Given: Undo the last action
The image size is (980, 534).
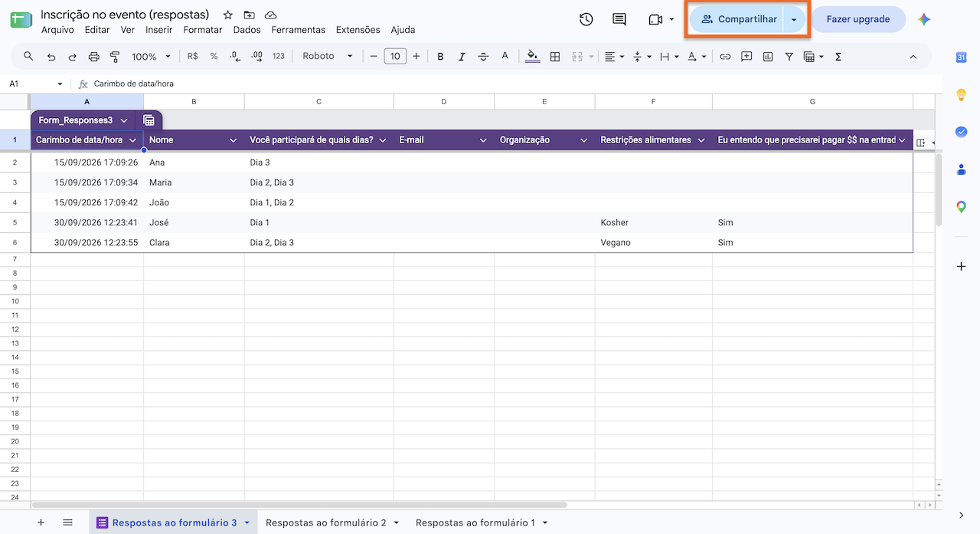Looking at the screenshot, I should (51, 56).
